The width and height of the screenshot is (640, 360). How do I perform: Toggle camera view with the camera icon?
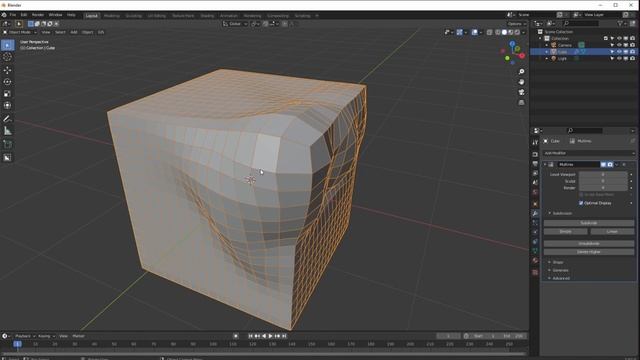coord(521,92)
